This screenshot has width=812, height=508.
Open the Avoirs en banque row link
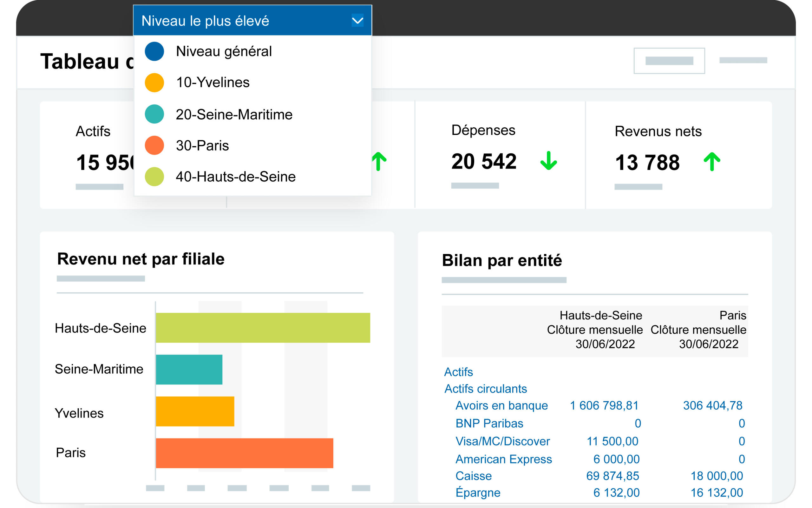(x=501, y=406)
